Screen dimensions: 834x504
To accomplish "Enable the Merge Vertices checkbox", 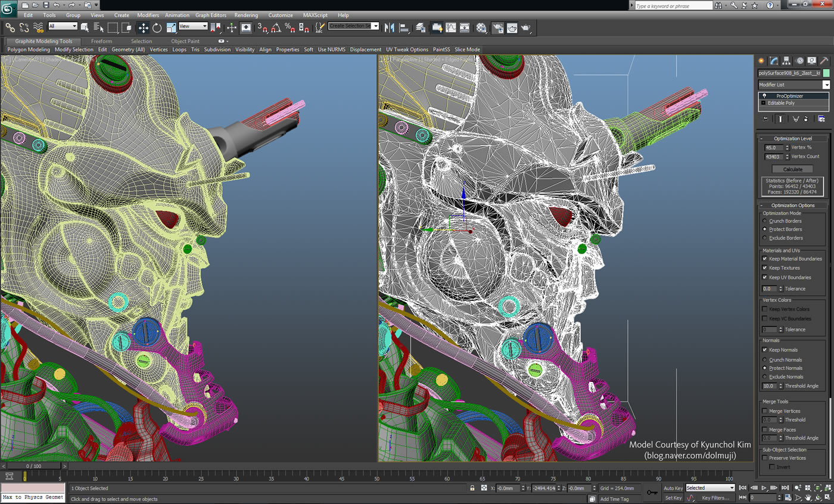I will pyautogui.click(x=765, y=411).
